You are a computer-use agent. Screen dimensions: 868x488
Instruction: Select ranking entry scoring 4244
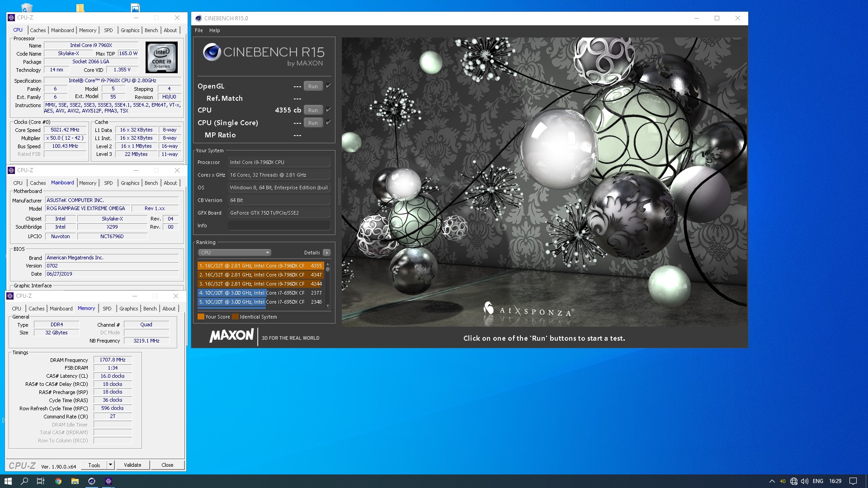(260, 284)
